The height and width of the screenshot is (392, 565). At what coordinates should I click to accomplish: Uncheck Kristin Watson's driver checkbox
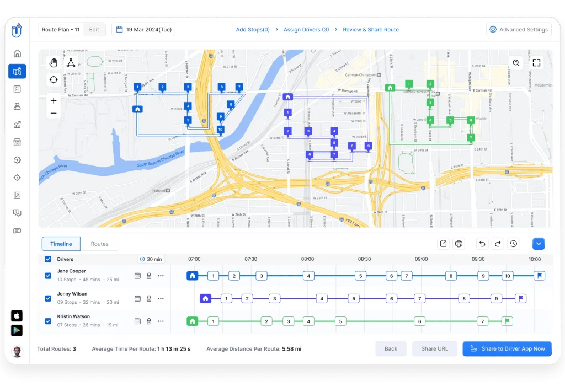point(48,321)
